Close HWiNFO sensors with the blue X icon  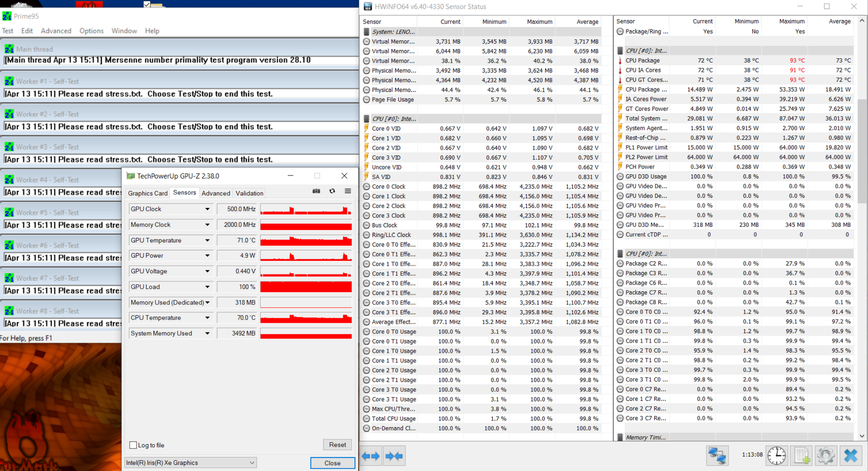851,456
